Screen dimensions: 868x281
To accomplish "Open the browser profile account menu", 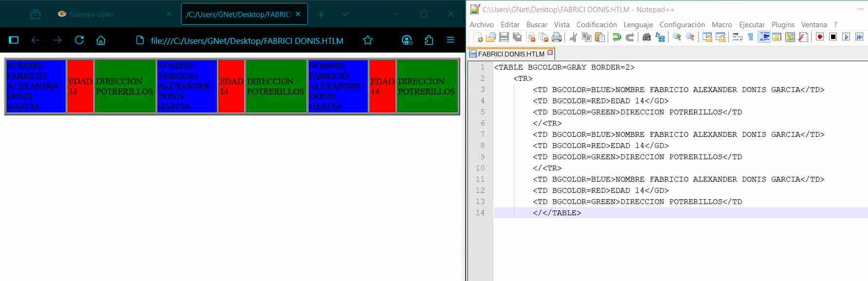I will [x=407, y=40].
